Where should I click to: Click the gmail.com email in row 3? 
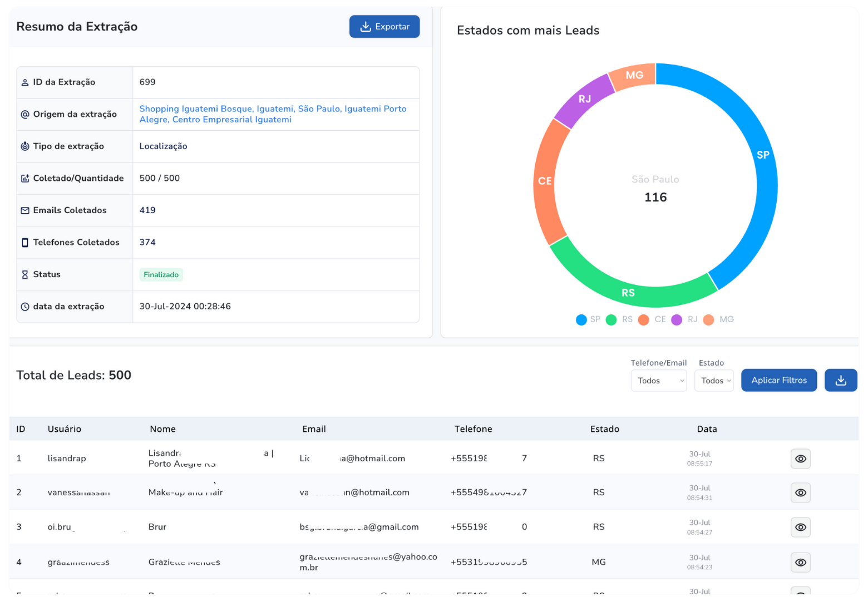[x=359, y=527]
